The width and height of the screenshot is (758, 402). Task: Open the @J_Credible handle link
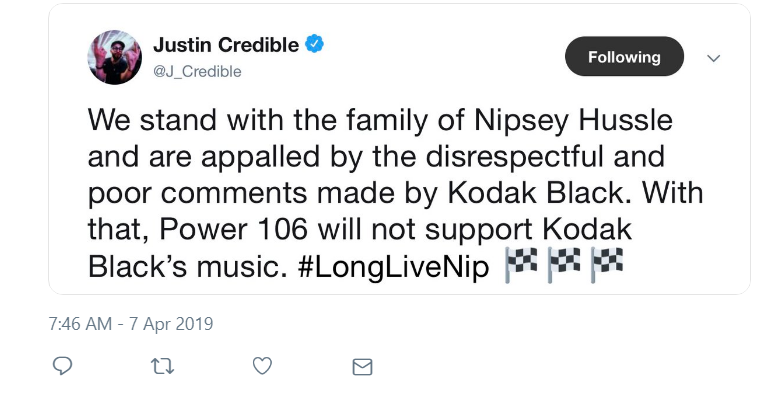pyautogui.click(x=197, y=72)
